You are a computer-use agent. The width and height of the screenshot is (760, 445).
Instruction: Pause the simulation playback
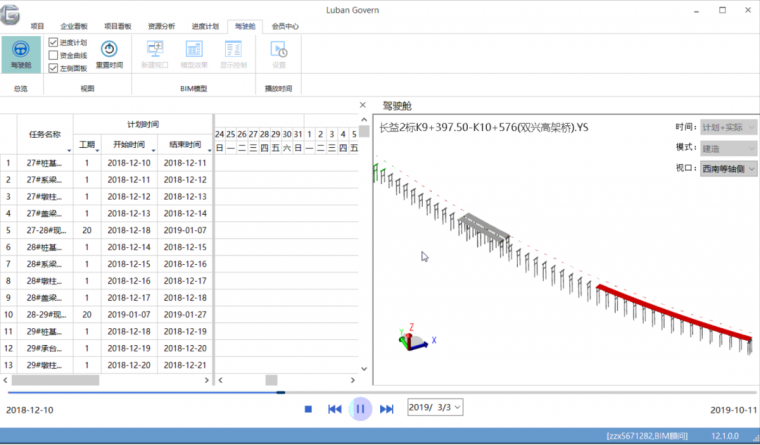[x=361, y=409]
